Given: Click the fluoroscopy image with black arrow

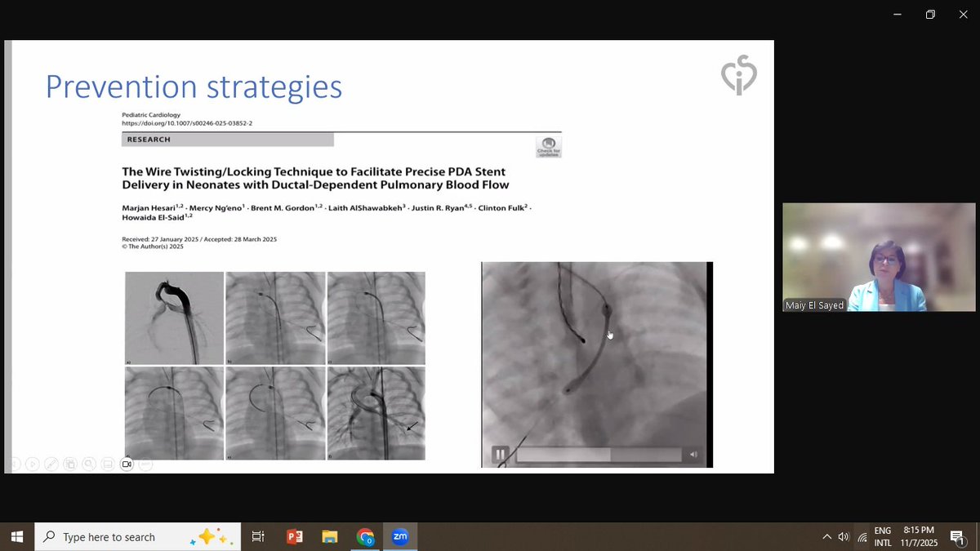Looking at the screenshot, I should [x=376, y=413].
